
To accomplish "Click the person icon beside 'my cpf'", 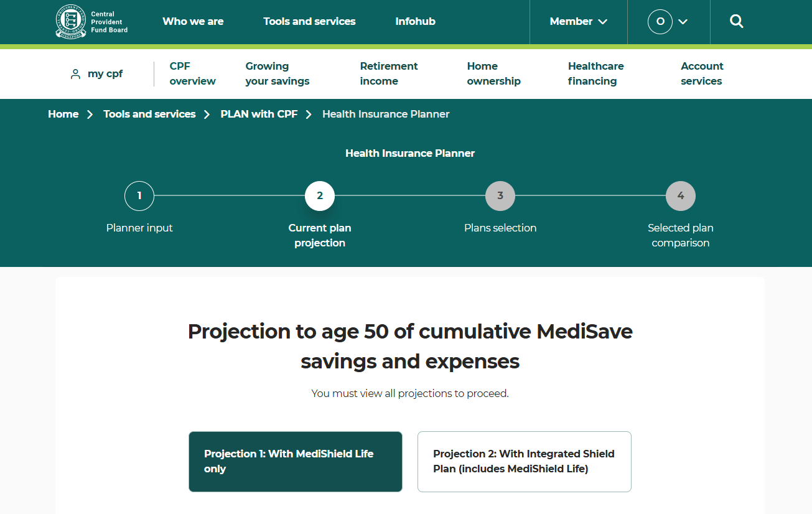I will 75,73.
